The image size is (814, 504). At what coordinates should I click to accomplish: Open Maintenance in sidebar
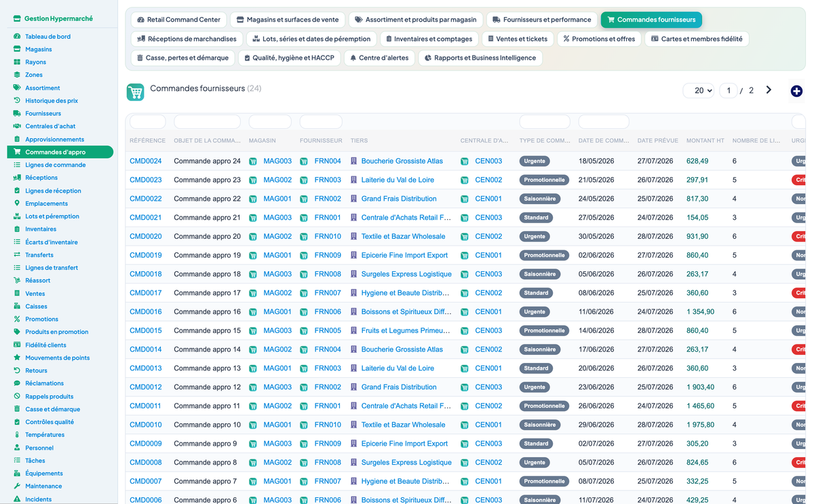[43, 486]
